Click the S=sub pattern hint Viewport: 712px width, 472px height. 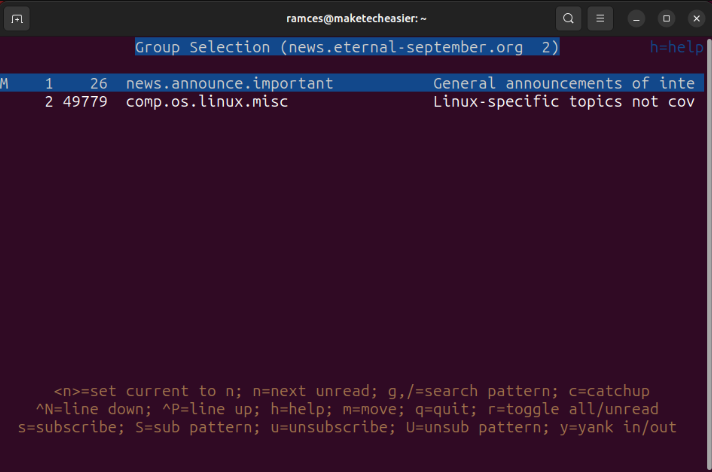pos(193,427)
